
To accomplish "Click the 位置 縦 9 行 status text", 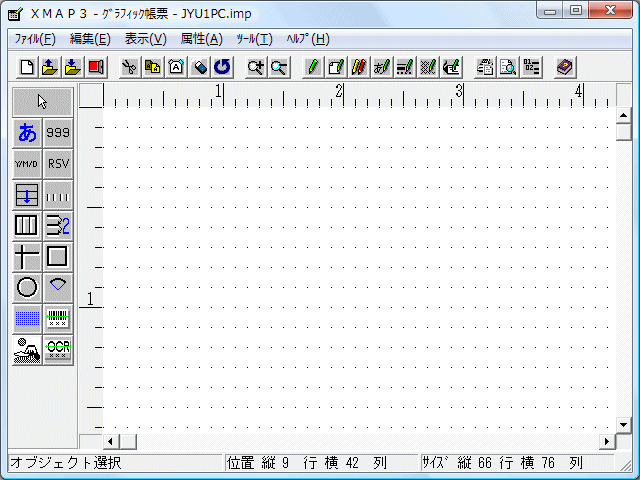I will pos(272,463).
